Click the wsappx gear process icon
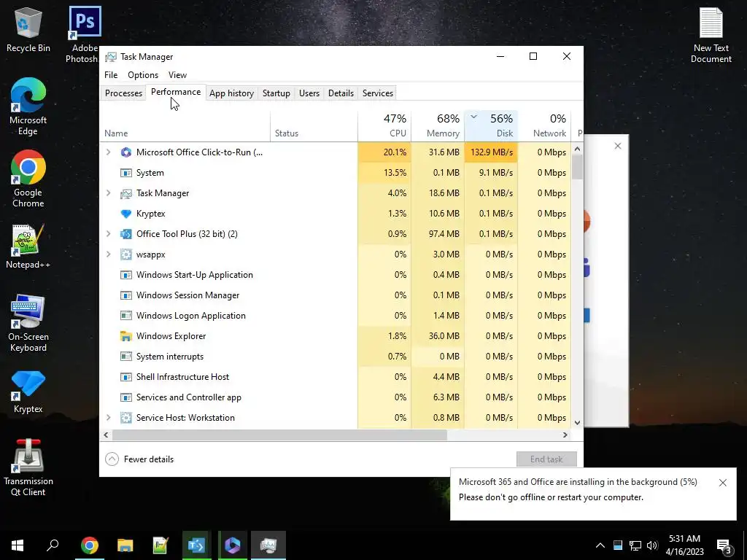 [x=125, y=254]
